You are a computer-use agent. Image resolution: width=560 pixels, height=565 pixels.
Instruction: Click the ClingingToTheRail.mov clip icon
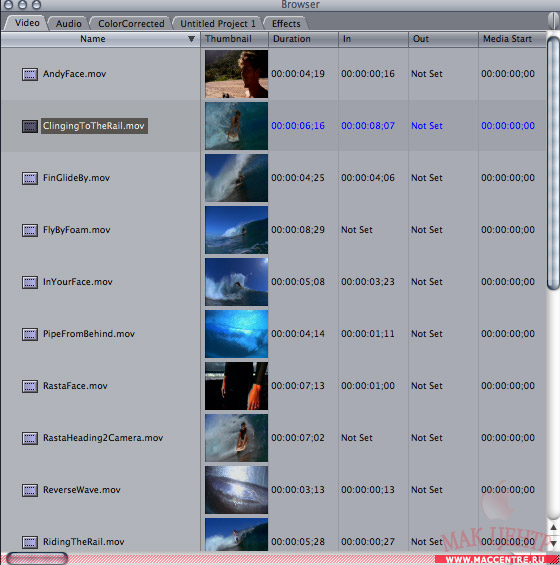[30, 126]
